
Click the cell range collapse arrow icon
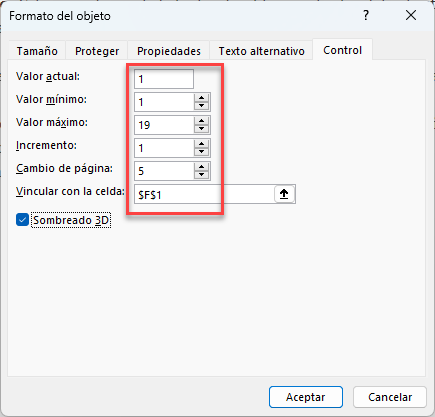click(x=284, y=194)
